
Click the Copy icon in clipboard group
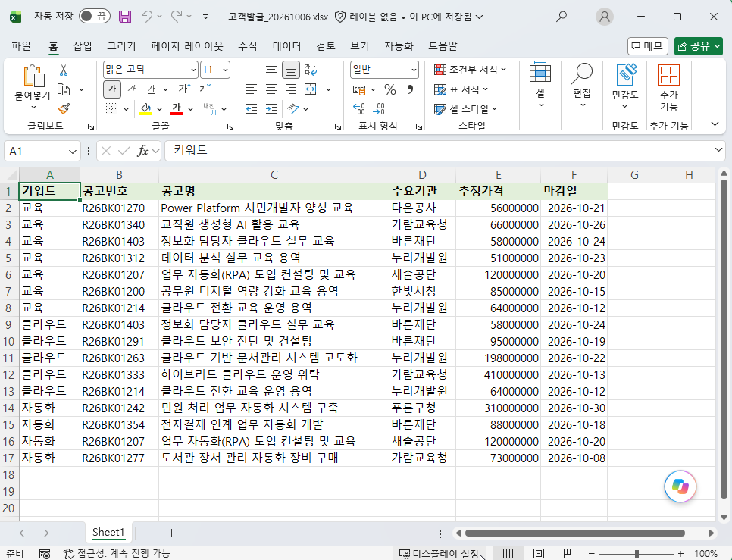(64, 89)
